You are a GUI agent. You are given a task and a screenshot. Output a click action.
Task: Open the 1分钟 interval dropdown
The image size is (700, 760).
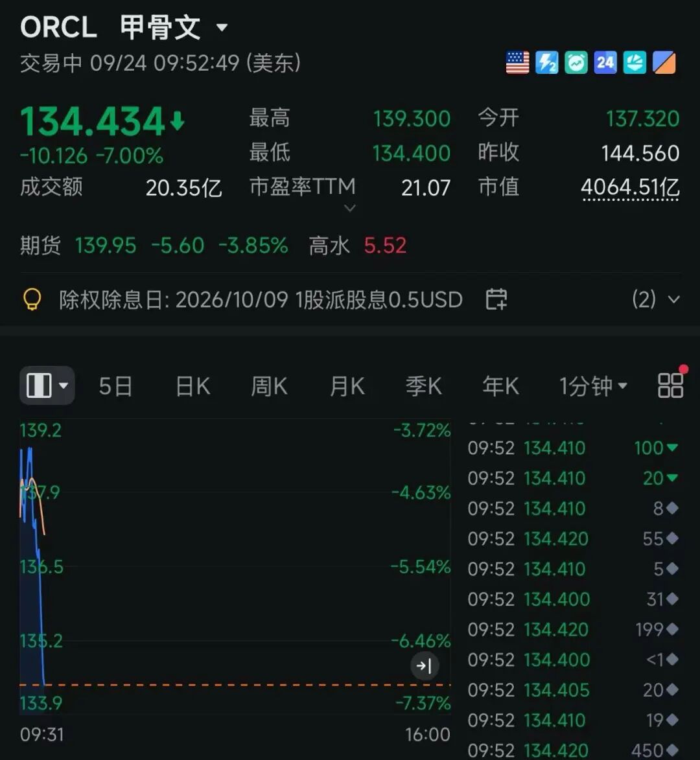click(x=593, y=386)
